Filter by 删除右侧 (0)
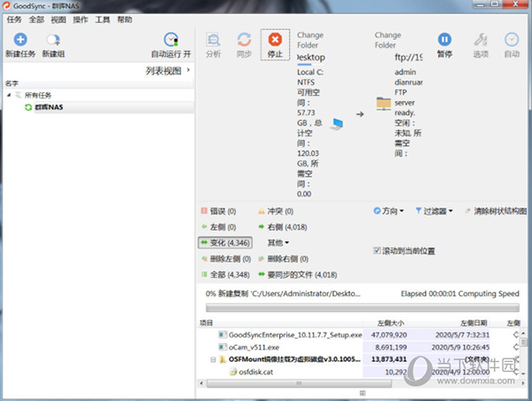The image size is (532, 401). pyautogui.click(x=284, y=259)
